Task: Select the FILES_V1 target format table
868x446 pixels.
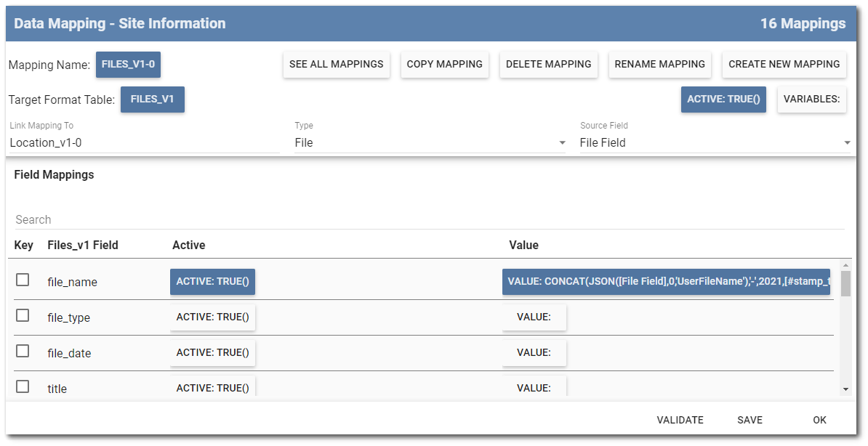Action: (x=152, y=100)
